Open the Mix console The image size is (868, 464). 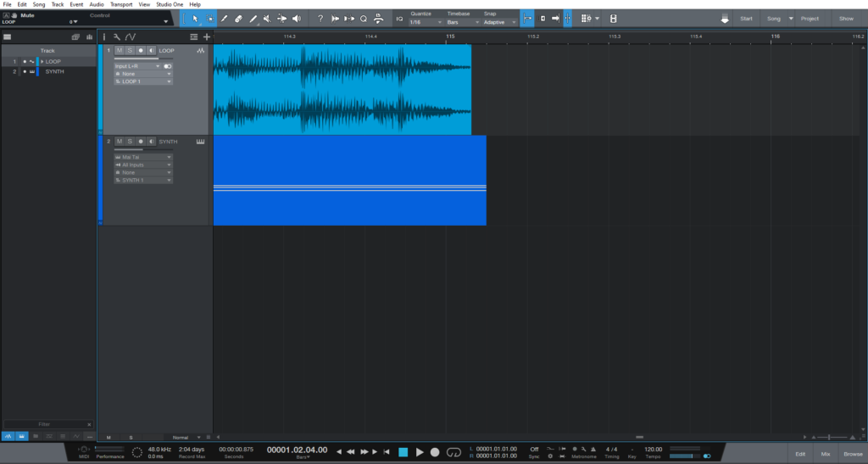pyautogui.click(x=826, y=454)
